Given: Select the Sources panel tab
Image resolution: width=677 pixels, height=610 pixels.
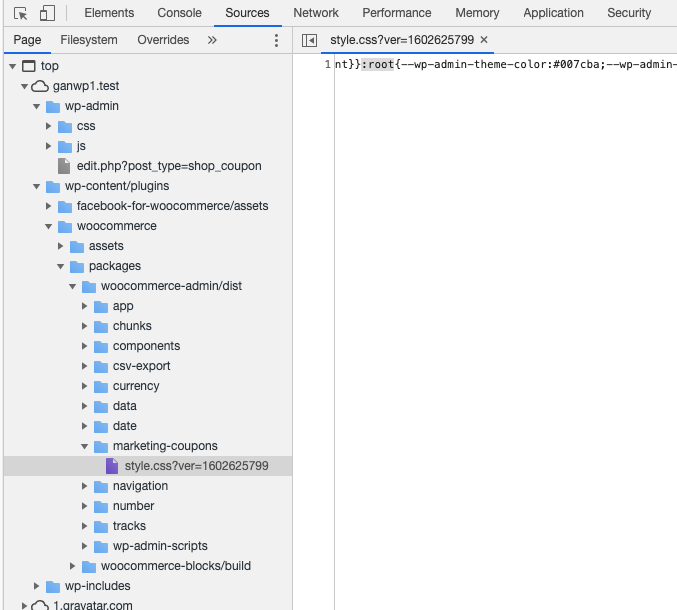Looking at the screenshot, I should click(247, 13).
